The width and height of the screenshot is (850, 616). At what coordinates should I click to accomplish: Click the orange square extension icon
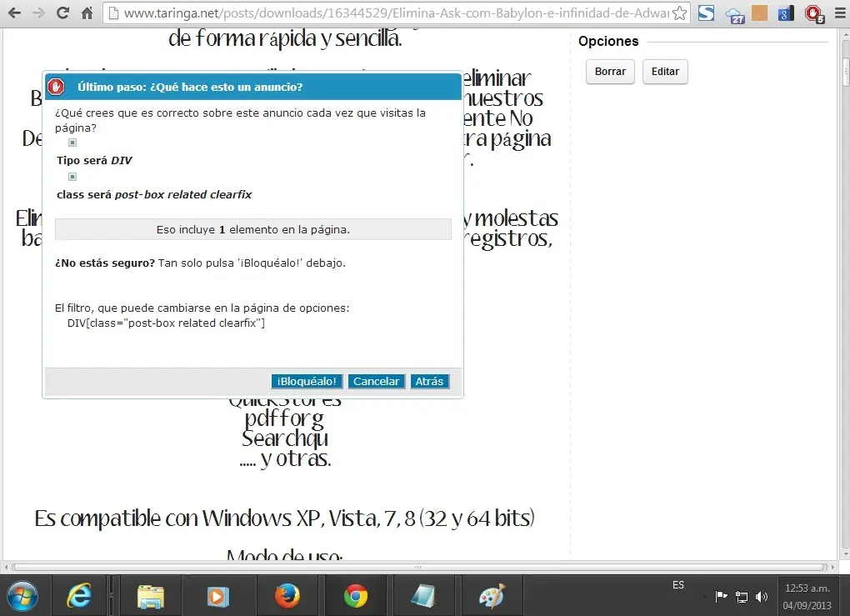pyautogui.click(x=759, y=13)
